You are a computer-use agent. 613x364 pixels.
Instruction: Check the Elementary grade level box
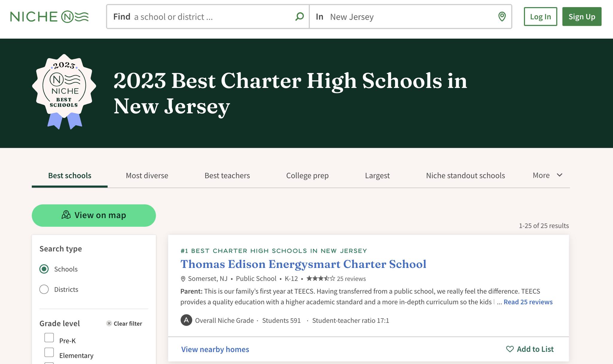[49, 352]
